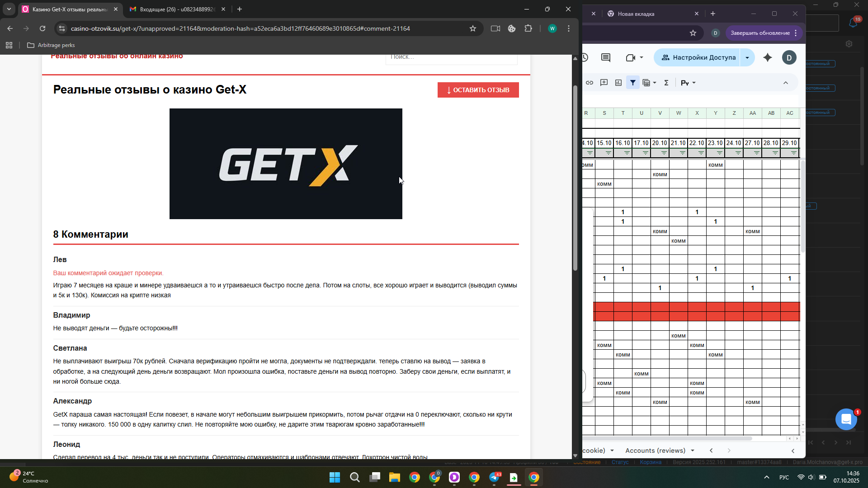
Task: Click the Завершить обновление button
Action: [x=760, y=33]
